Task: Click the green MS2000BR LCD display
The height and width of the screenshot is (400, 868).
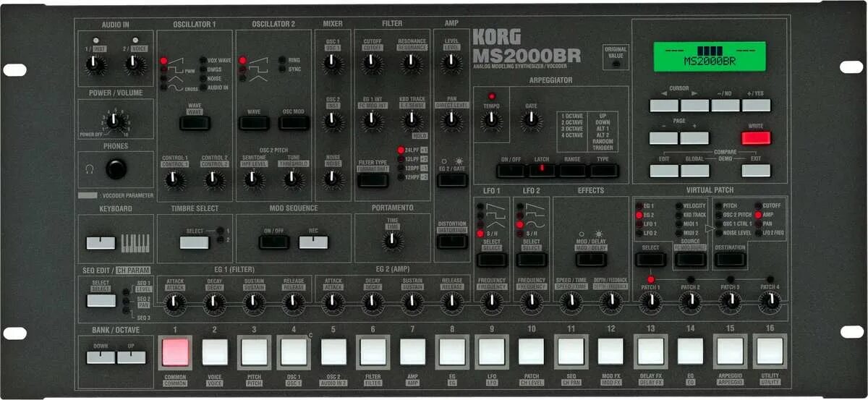Action: (710, 56)
